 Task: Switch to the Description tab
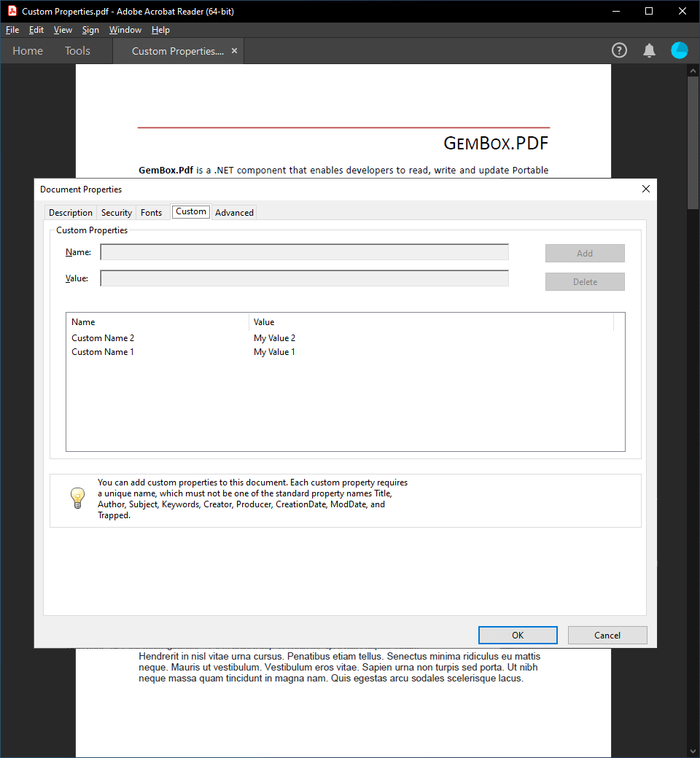[71, 213]
